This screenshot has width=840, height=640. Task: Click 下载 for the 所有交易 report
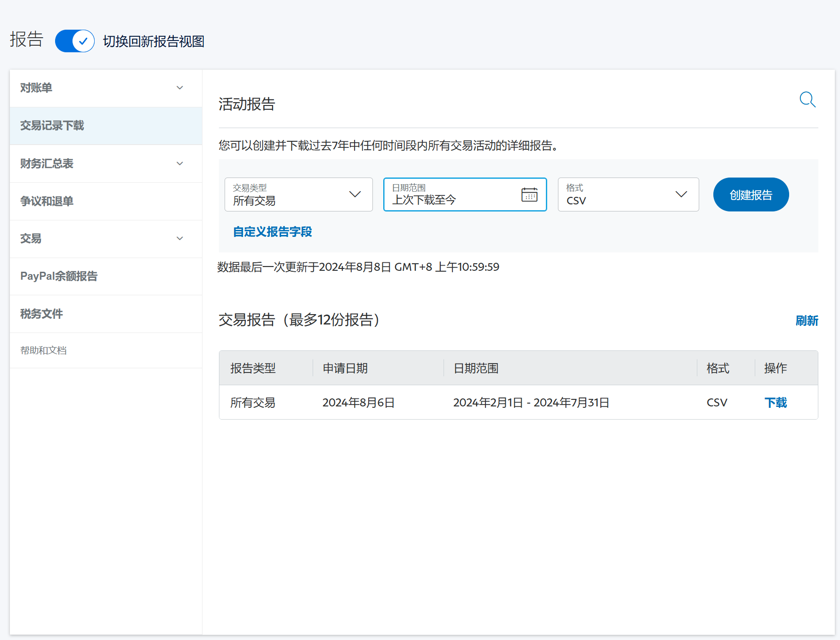click(775, 403)
